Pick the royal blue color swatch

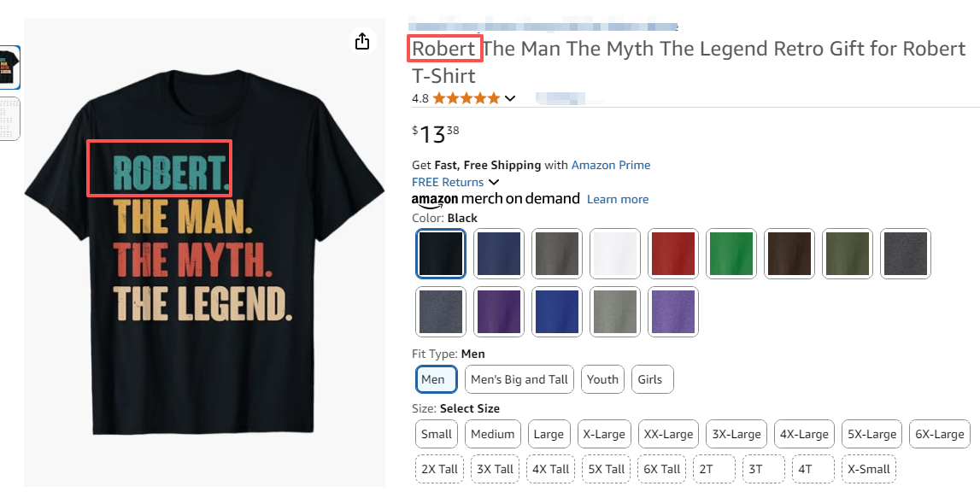[x=557, y=312]
